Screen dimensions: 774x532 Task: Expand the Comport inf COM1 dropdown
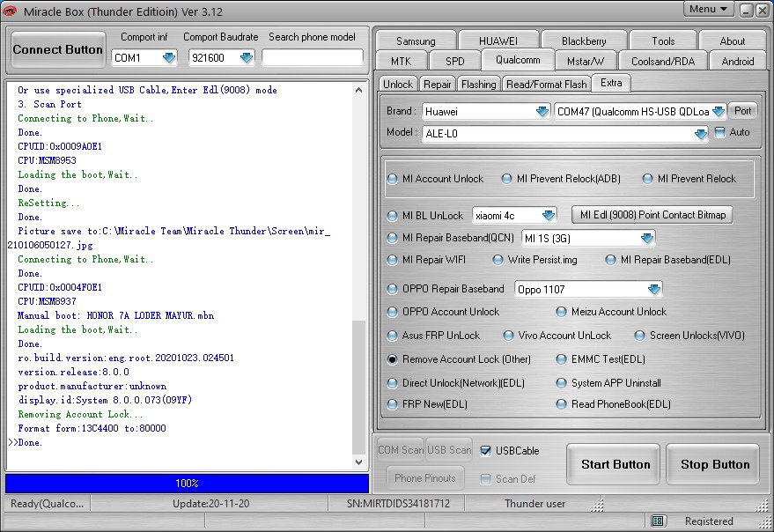point(169,58)
